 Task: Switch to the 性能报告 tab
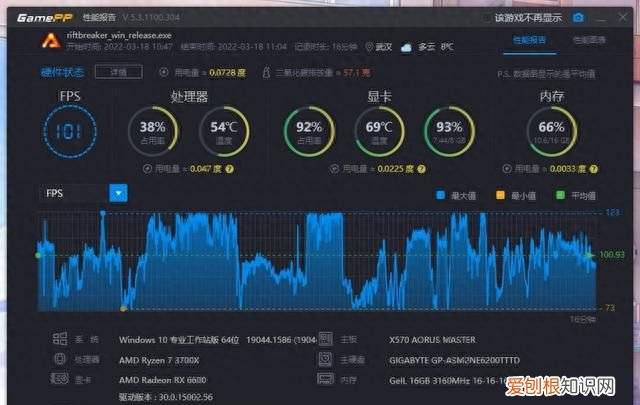coord(529,40)
